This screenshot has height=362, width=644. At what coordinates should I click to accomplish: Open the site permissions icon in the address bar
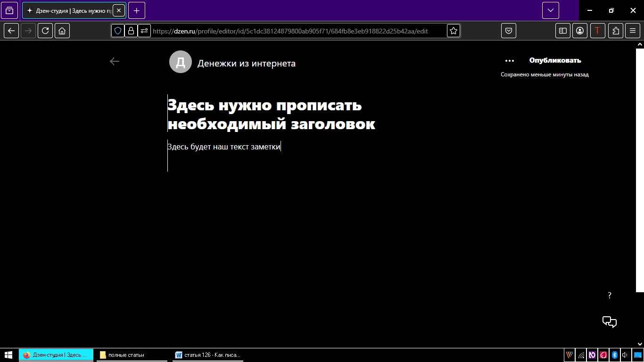[x=144, y=31]
